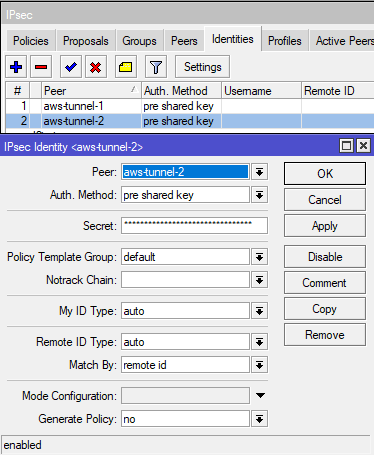Open the Settings toolbar button
This screenshot has height=455, width=374.
[x=203, y=67]
